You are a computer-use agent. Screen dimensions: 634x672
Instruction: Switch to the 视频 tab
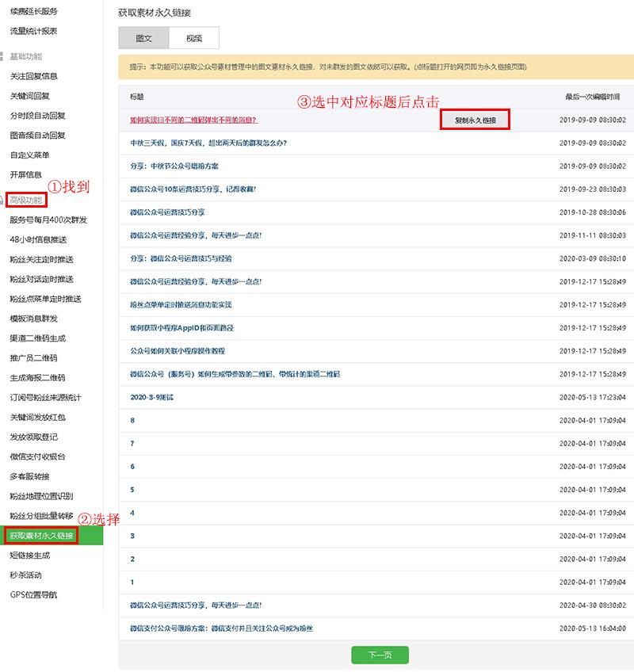tap(194, 37)
